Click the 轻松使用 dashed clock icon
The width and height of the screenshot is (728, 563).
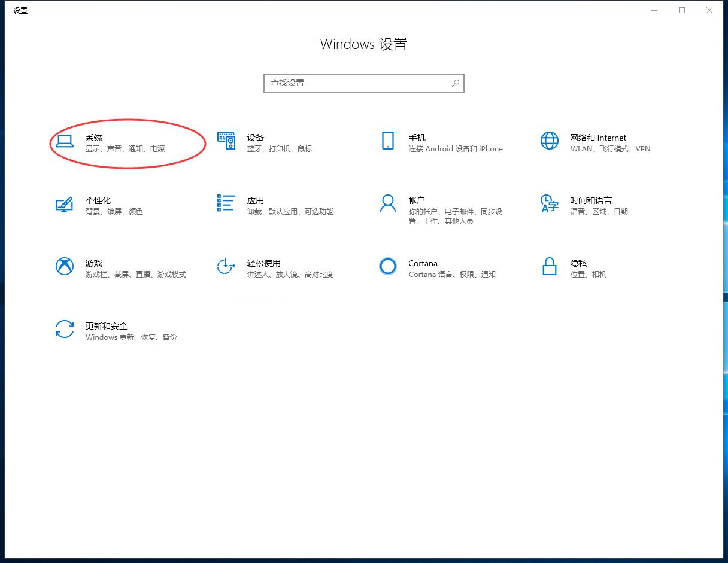point(226,266)
